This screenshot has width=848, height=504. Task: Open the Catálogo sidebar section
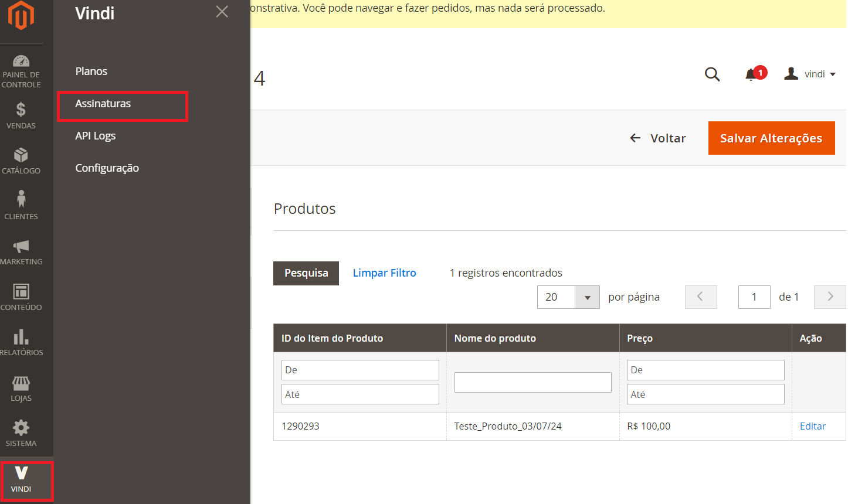[x=21, y=161]
